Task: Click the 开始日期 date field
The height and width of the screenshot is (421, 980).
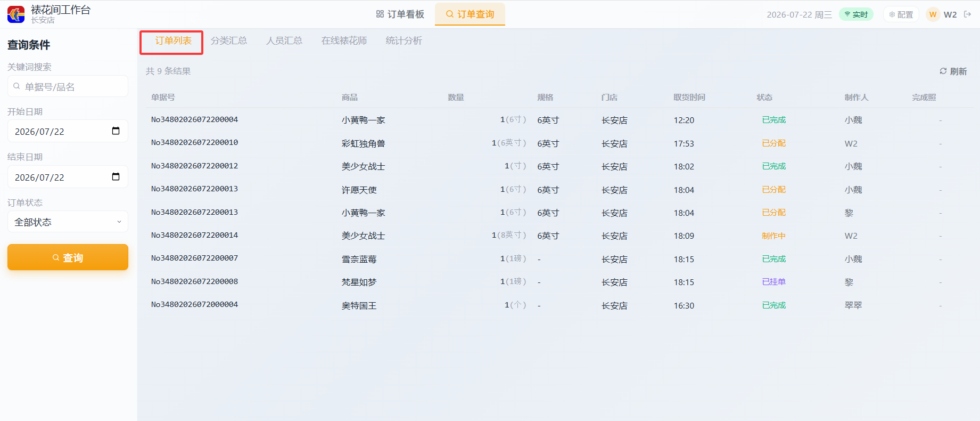Action: click(x=68, y=131)
